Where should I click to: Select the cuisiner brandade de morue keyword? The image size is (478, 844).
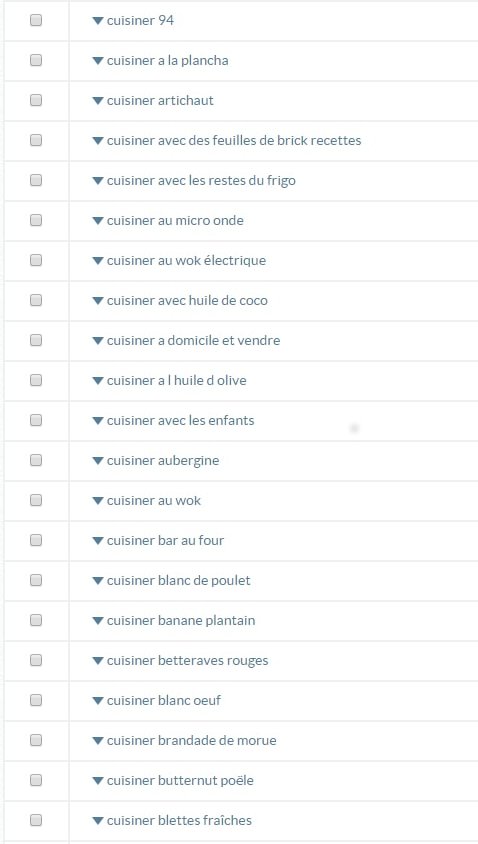(x=192, y=741)
